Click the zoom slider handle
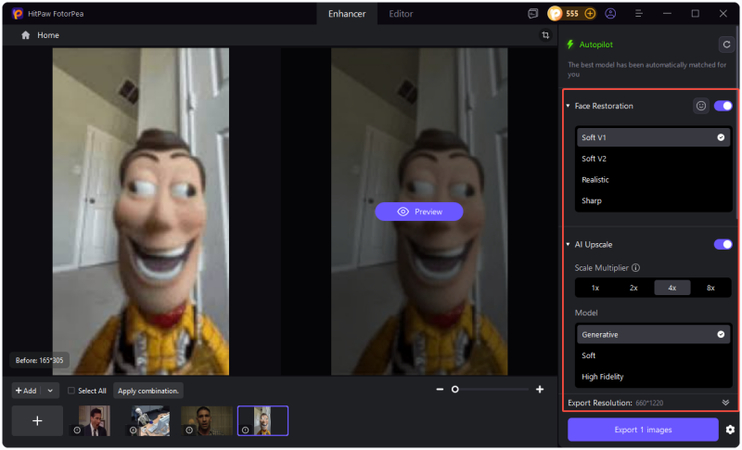 tap(455, 389)
